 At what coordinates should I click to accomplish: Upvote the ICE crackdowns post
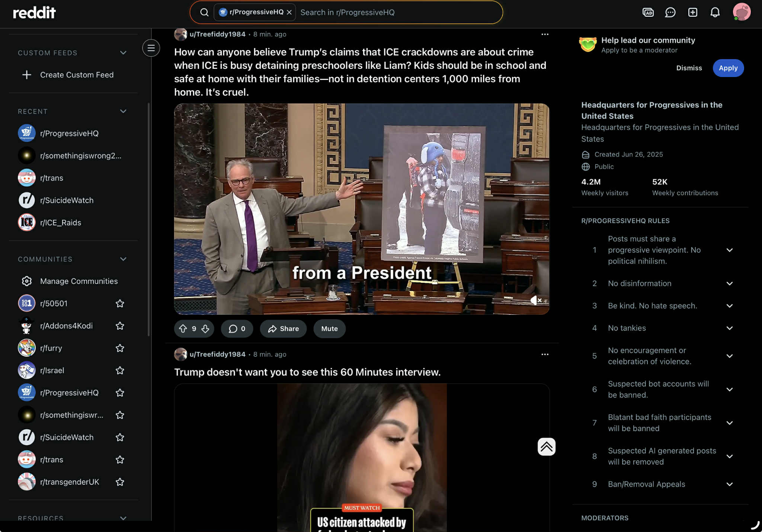coord(183,329)
